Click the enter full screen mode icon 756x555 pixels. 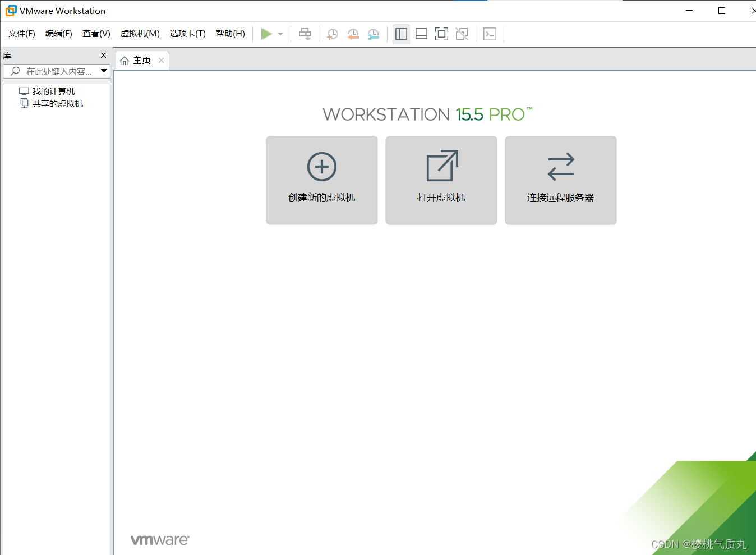441,34
